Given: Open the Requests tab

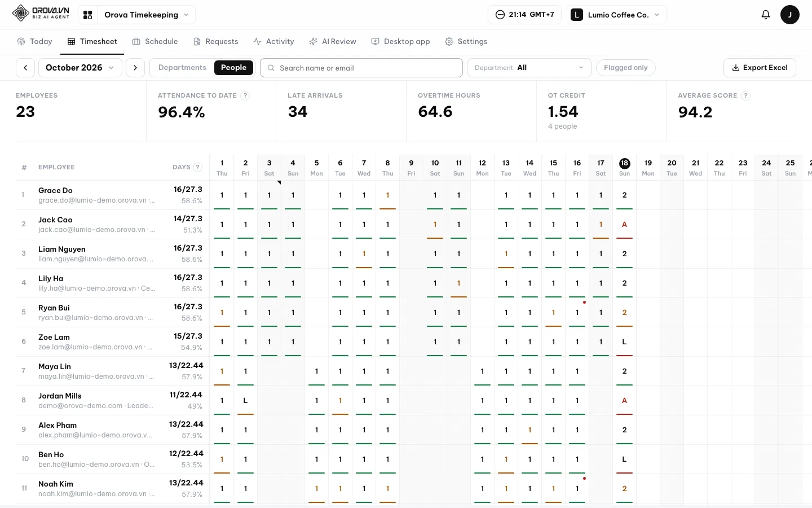Looking at the screenshot, I should 215,42.
